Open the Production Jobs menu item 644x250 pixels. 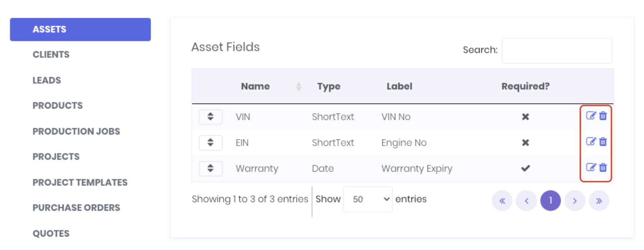click(x=76, y=132)
